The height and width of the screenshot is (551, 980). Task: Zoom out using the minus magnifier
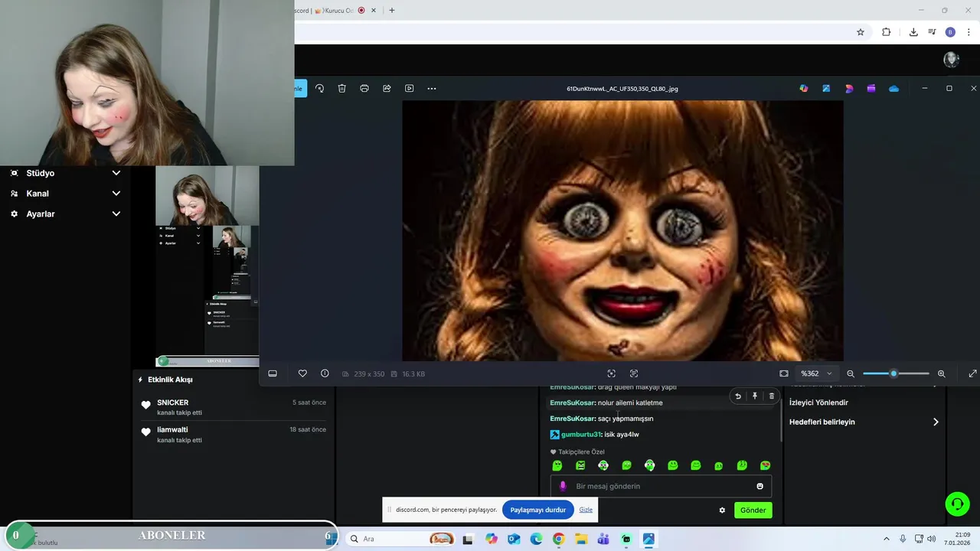coord(851,373)
